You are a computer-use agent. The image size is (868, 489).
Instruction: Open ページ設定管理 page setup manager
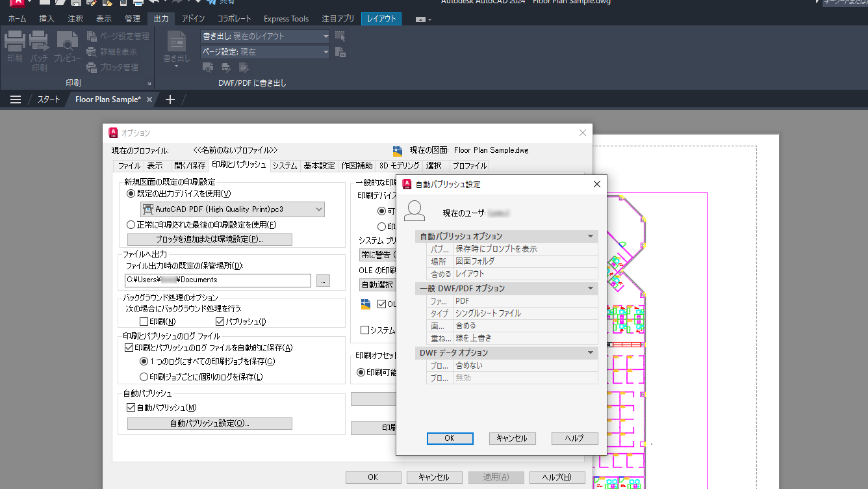118,36
